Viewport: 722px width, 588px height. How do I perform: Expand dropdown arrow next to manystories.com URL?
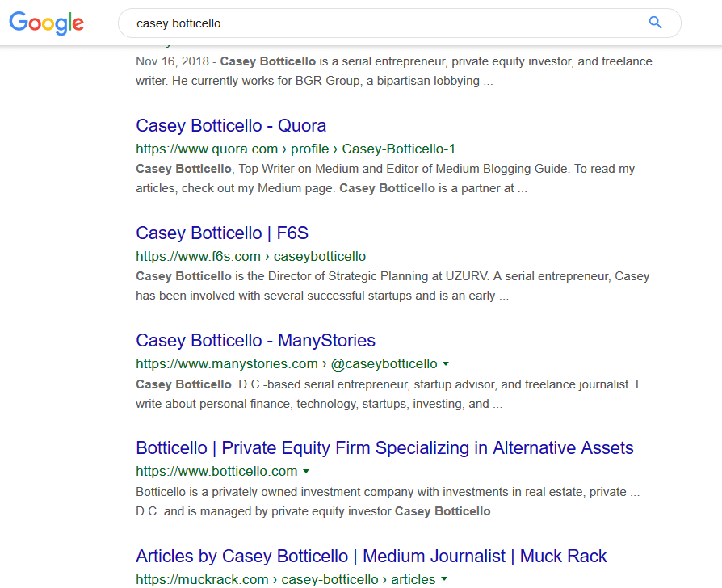click(x=446, y=363)
